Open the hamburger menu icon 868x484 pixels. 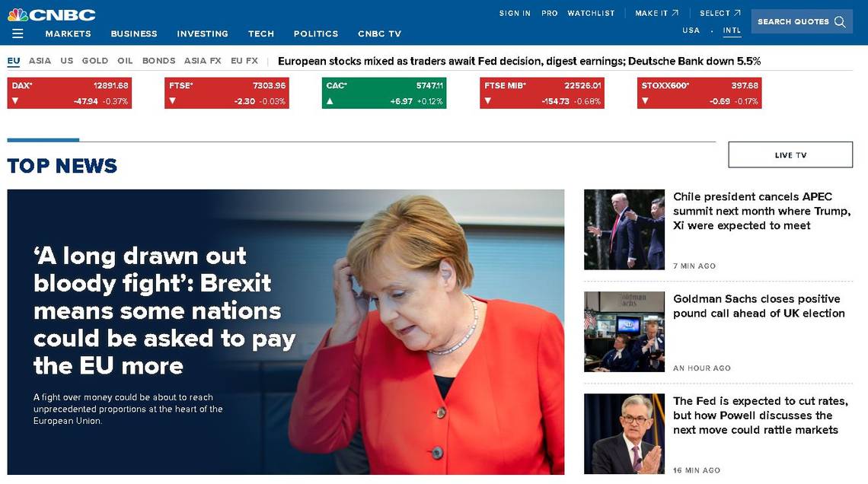click(18, 33)
